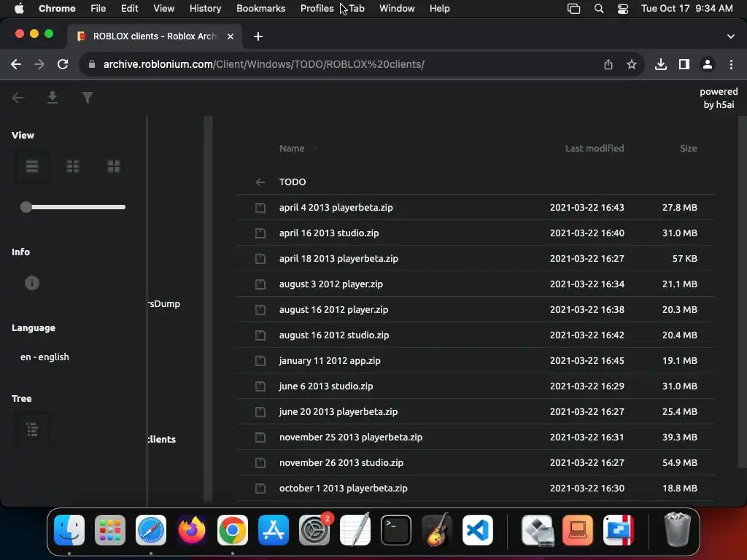Viewport: 747px width, 560px height.
Task: Open the History menu
Action: (205, 9)
